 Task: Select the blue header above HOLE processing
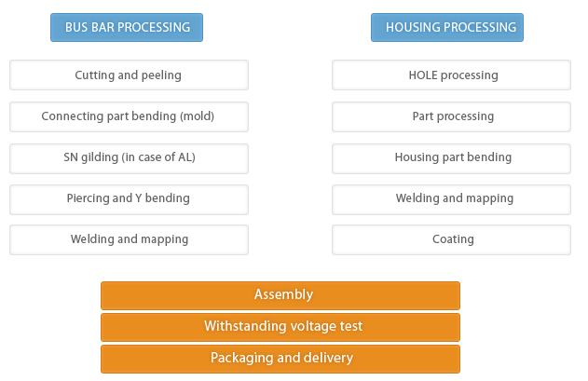point(447,27)
